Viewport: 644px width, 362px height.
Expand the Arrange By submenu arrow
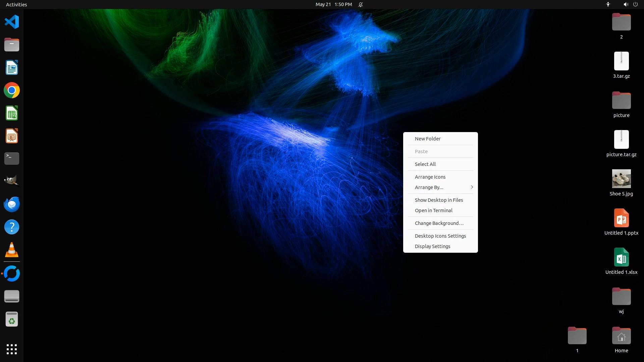pos(472,187)
